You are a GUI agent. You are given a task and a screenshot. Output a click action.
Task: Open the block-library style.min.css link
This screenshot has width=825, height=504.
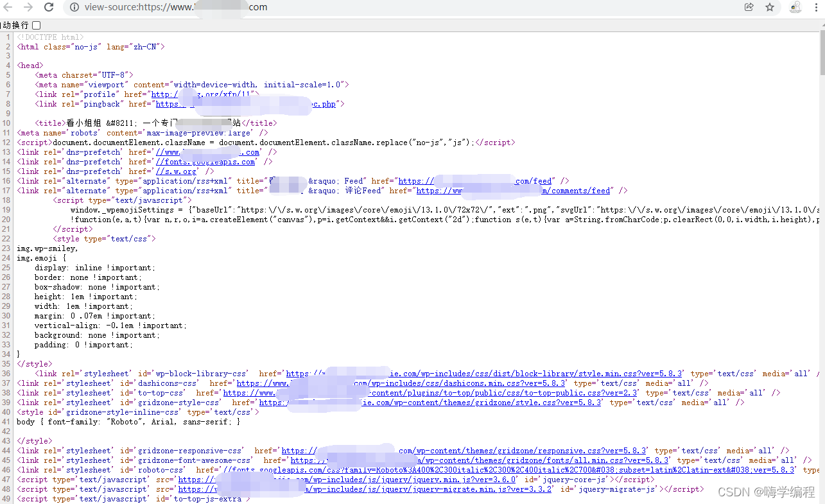[484, 374]
